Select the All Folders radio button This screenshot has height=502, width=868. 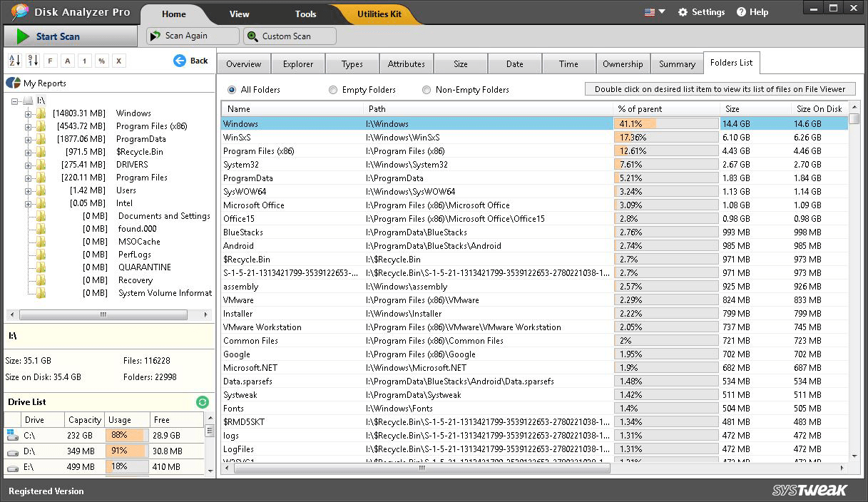tap(232, 90)
